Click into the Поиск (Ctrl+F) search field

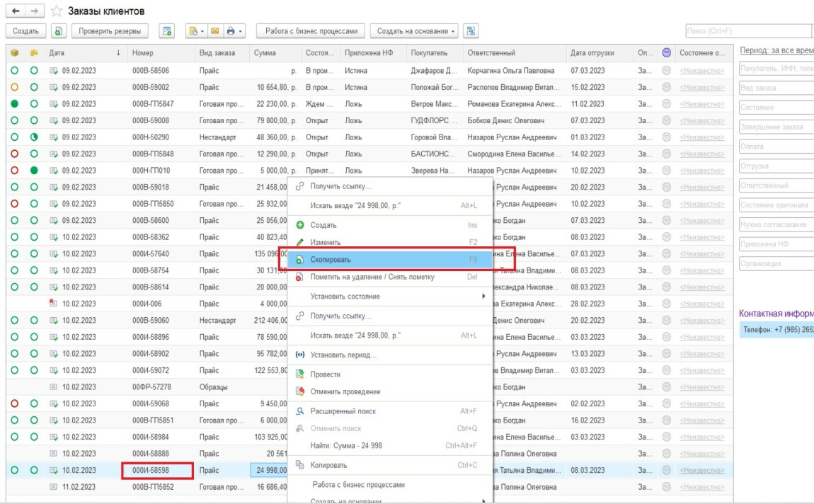tap(750, 31)
